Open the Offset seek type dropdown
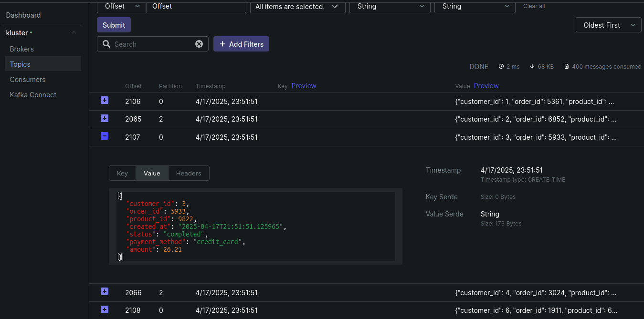 click(121, 6)
